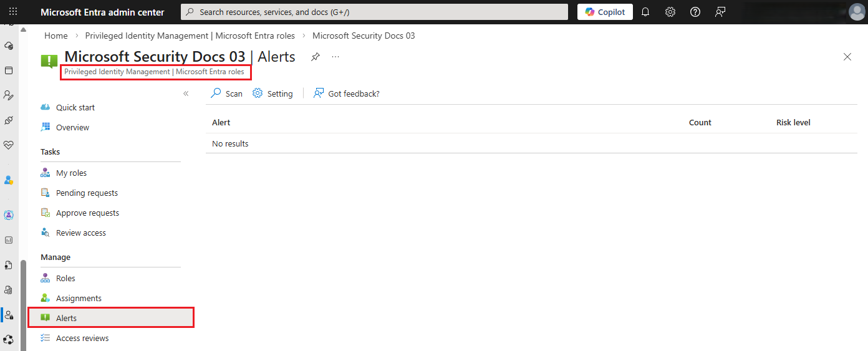
Task: Click the document with dot icon in rail
Action: (9, 265)
